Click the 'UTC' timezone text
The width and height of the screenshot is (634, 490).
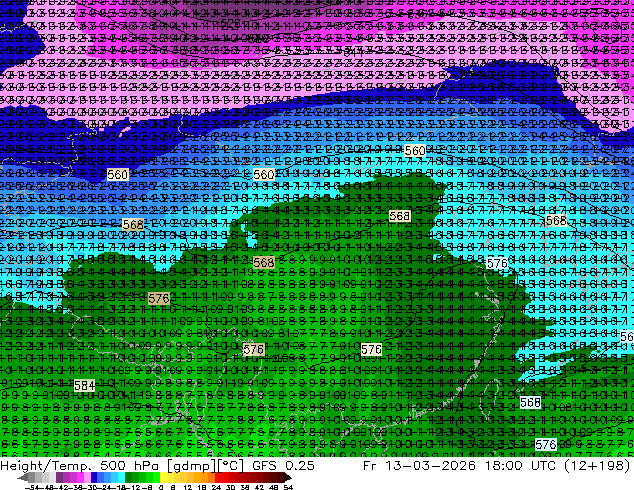543,466
